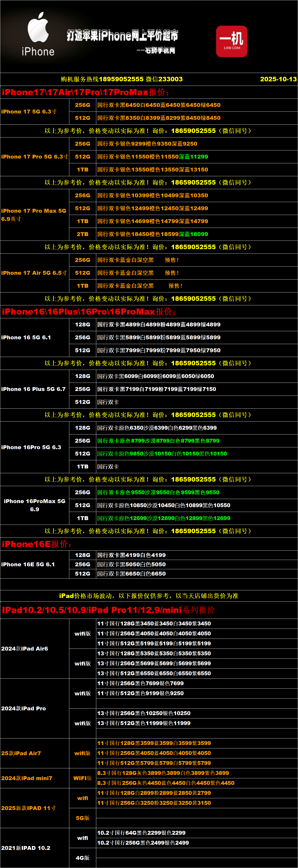Select the iPhone 17 Pro 1TB storage cell
Screen dimensions: 298x868
[82, 170]
